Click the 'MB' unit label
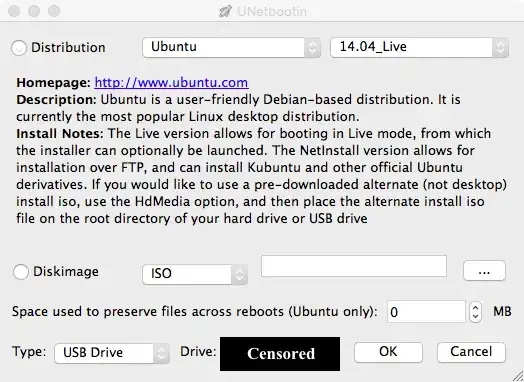Image resolution: width=524 pixels, height=382 pixels. coord(502,311)
